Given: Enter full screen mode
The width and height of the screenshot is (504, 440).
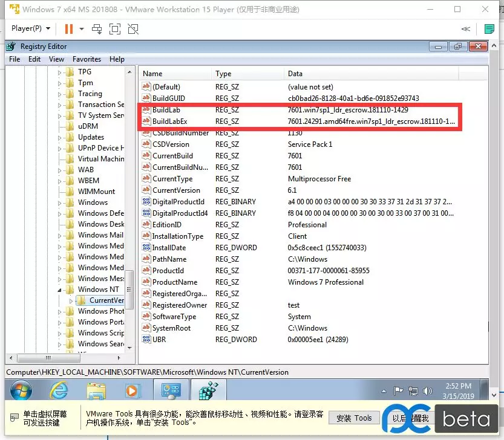Looking at the screenshot, I should [115, 29].
